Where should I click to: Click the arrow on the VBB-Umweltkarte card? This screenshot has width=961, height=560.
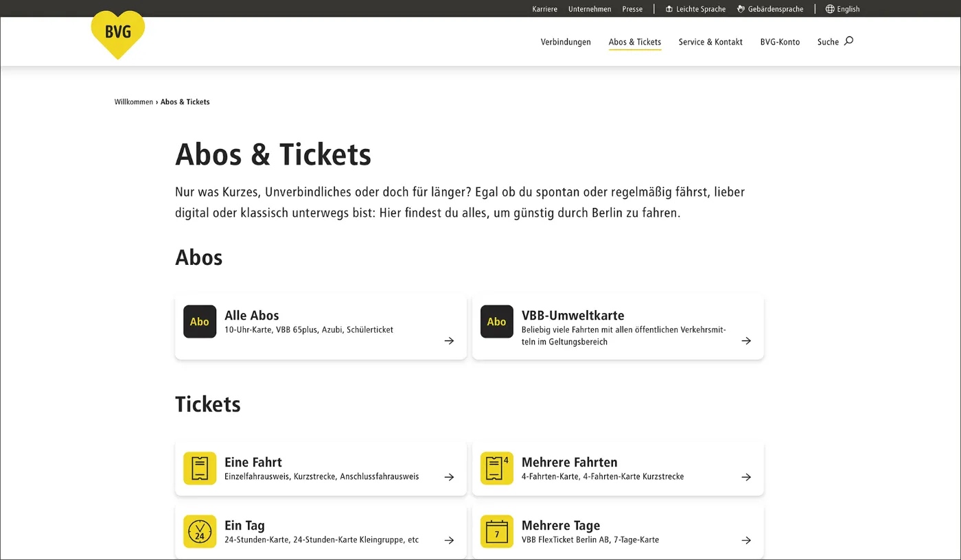point(746,340)
